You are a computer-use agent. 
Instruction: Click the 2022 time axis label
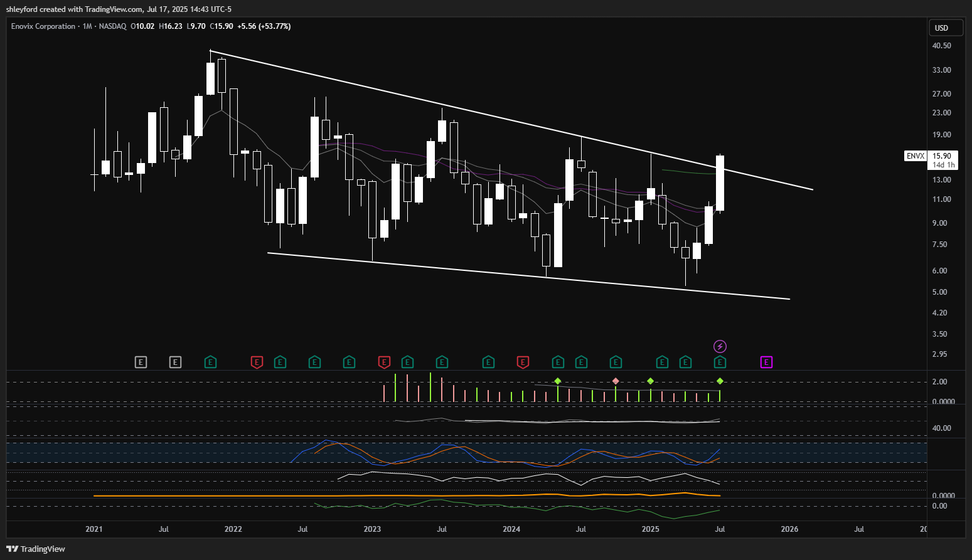233,529
